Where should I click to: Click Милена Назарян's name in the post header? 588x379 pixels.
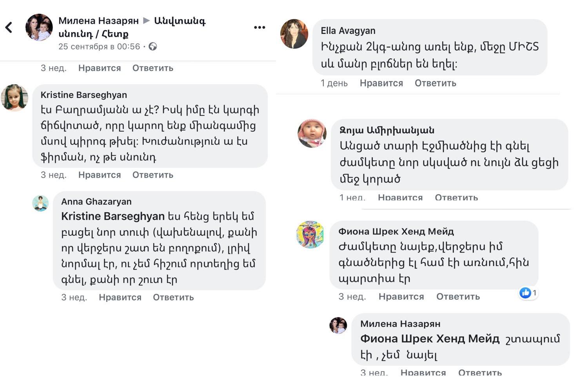tap(98, 21)
